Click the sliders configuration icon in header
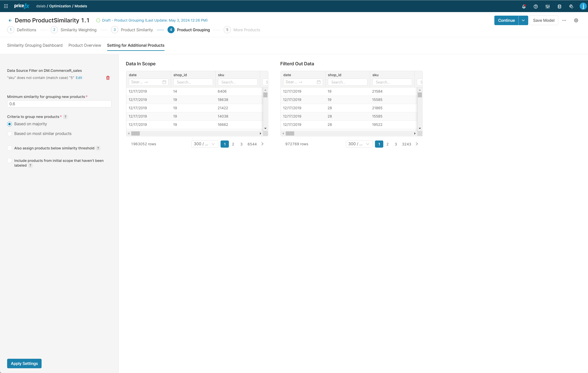 (547, 6)
